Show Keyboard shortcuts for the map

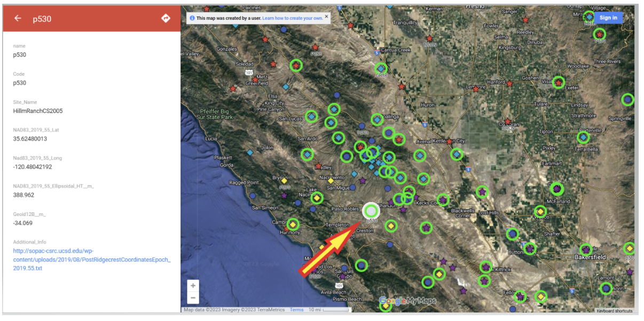[614, 311]
